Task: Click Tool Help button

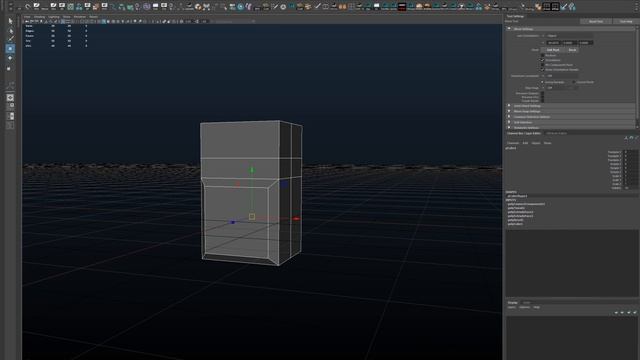Action: [626, 21]
